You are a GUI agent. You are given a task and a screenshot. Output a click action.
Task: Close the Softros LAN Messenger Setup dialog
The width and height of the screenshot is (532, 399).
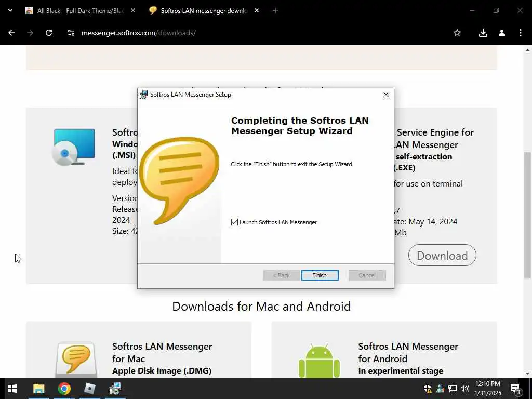tap(386, 95)
